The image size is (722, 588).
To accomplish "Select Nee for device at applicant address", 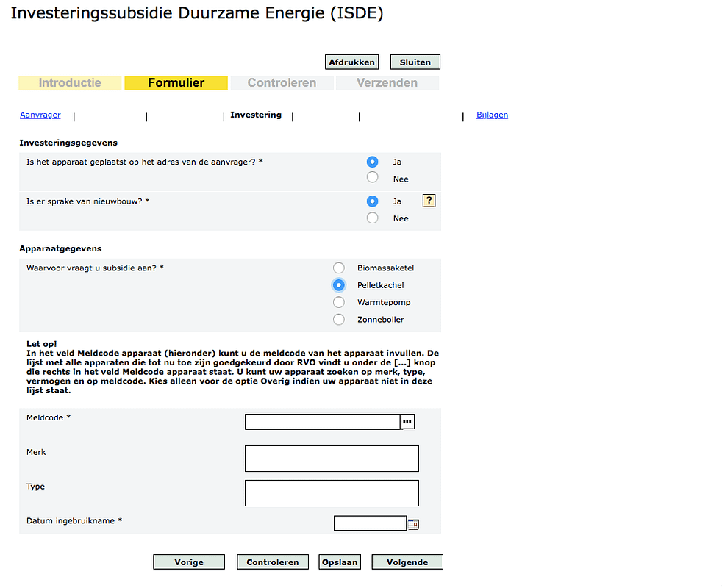I will click(373, 178).
